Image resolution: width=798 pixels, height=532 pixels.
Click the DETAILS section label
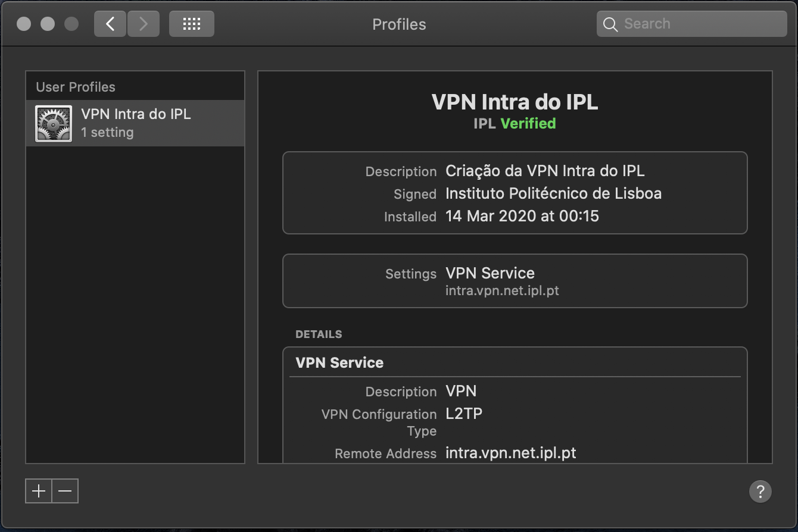(x=319, y=334)
